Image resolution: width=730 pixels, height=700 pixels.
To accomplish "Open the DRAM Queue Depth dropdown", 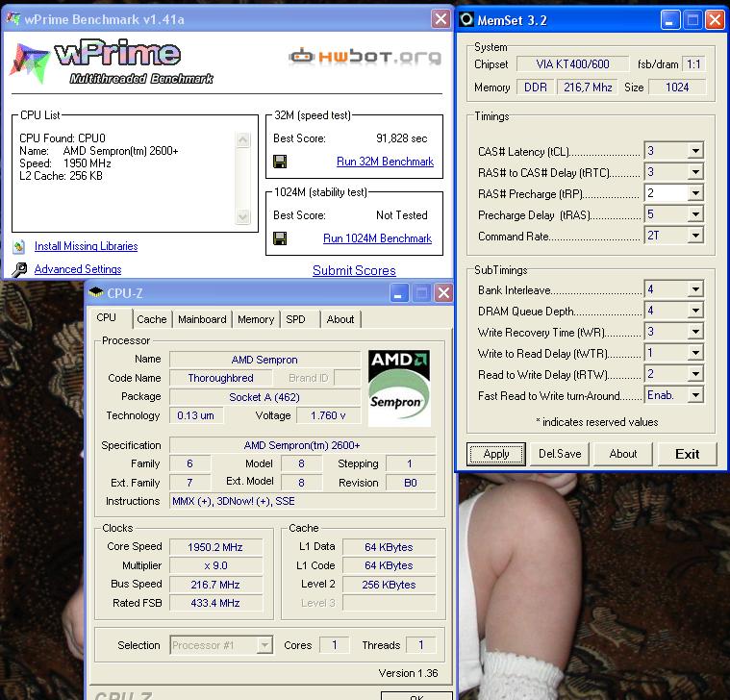I will 695,311.
